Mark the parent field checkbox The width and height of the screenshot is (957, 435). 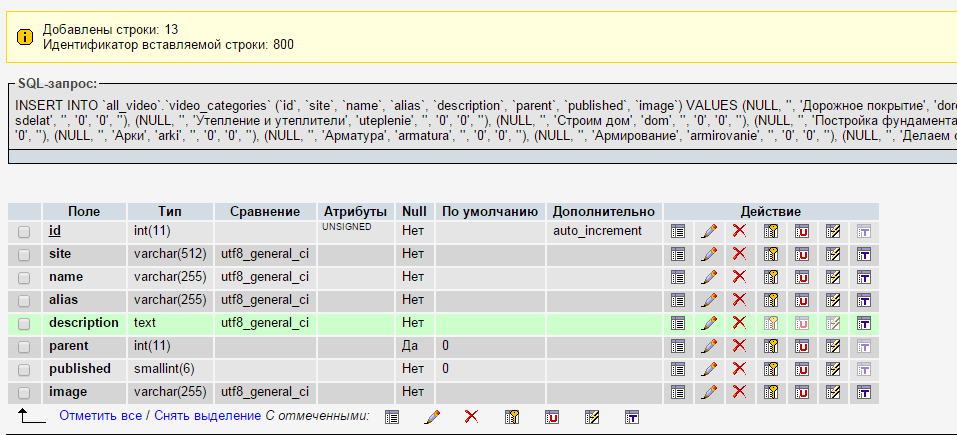24,347
